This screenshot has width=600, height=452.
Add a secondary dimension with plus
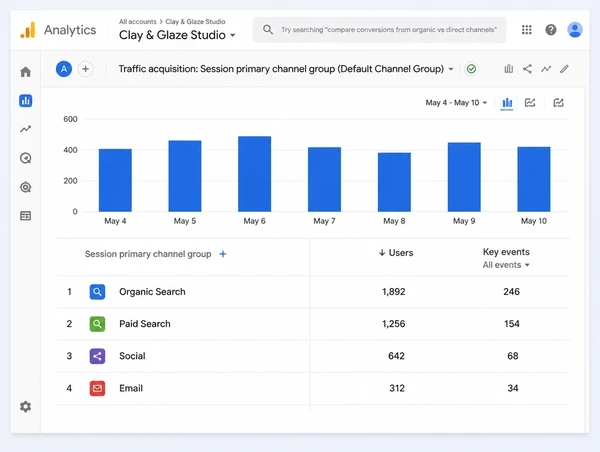coord(223,254)
